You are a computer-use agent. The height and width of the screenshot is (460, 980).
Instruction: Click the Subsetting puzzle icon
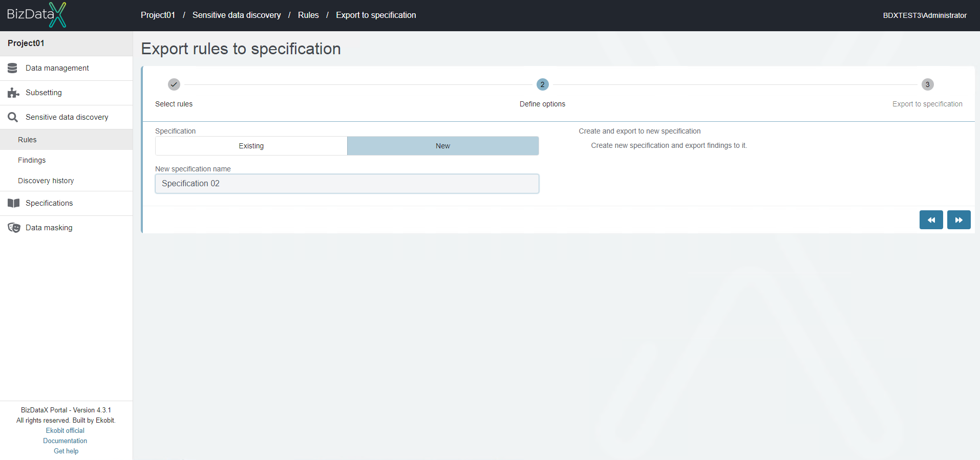pos(13,93)
